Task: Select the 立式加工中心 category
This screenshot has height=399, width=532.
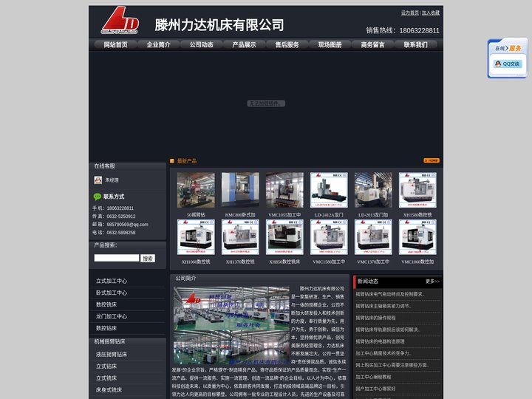Action: pos(112,281)
